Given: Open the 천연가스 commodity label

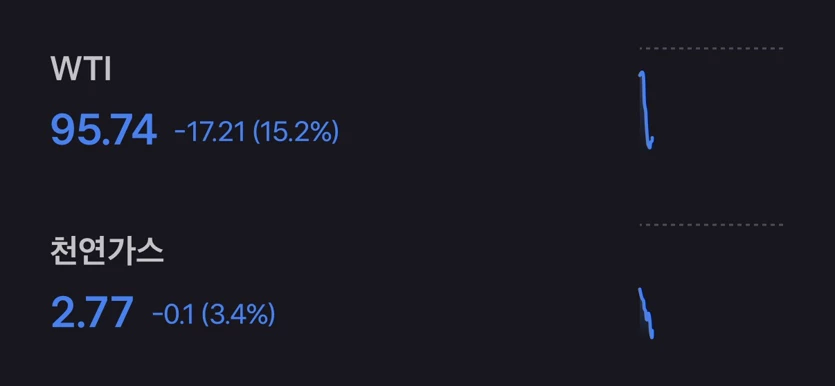Looking at the screenshot, I should point(107,252).
